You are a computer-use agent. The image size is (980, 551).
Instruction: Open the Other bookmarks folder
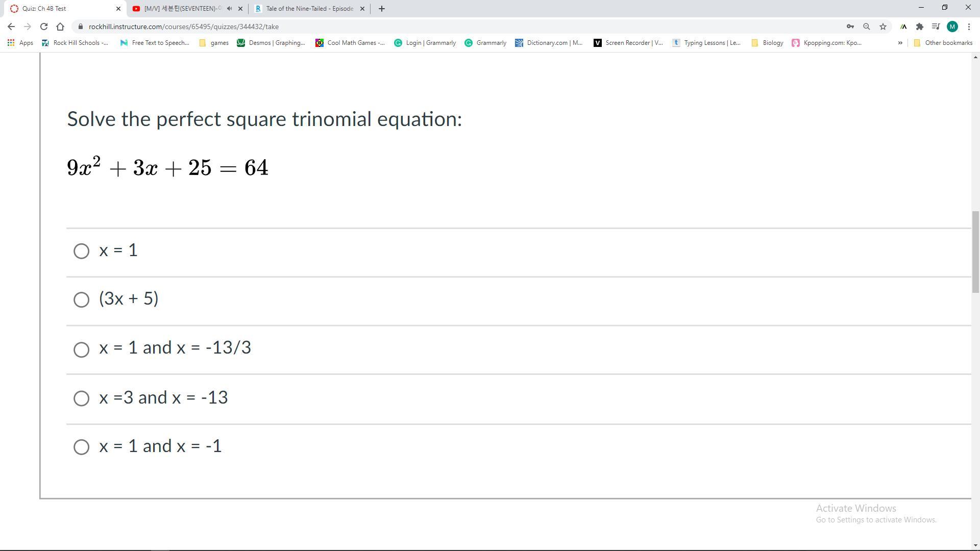(x=943, y=43)
